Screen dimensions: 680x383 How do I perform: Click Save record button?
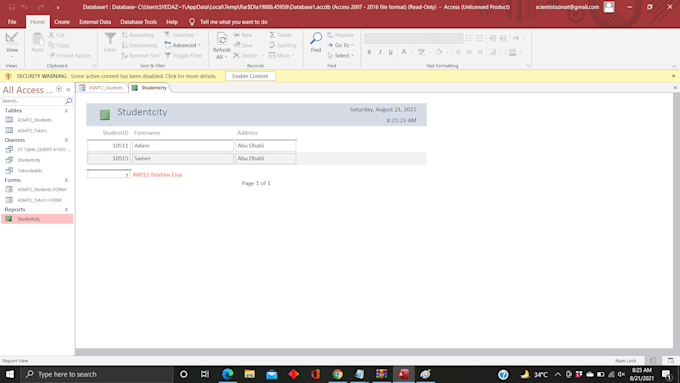coord(243,45)
